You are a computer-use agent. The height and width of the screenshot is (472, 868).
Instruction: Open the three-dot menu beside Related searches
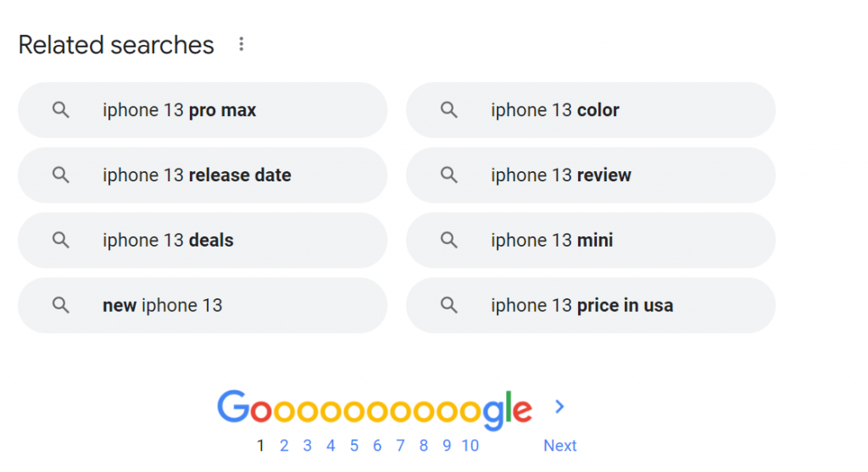point(241,44)
